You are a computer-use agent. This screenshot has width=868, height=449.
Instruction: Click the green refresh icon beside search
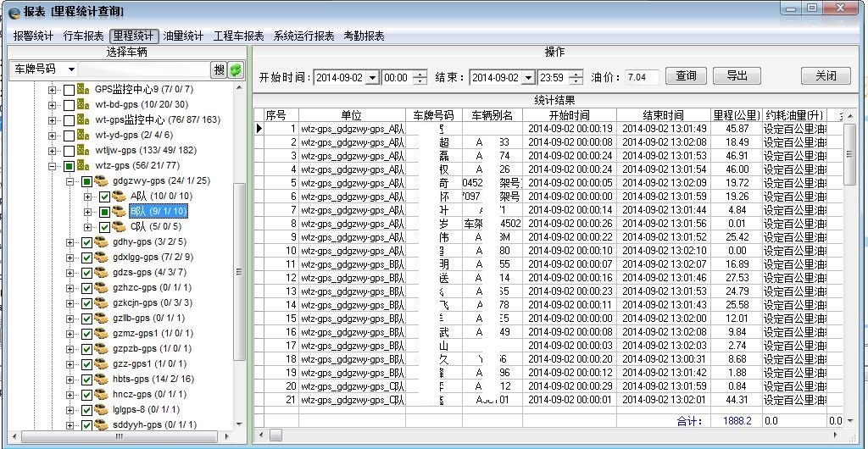pyautogui.click(x=236, y=69)
